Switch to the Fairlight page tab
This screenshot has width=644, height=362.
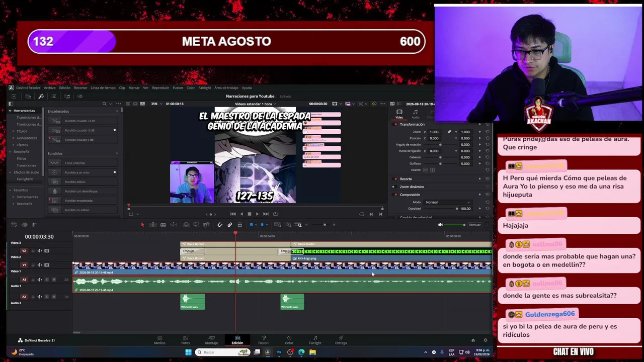(315, 340)
